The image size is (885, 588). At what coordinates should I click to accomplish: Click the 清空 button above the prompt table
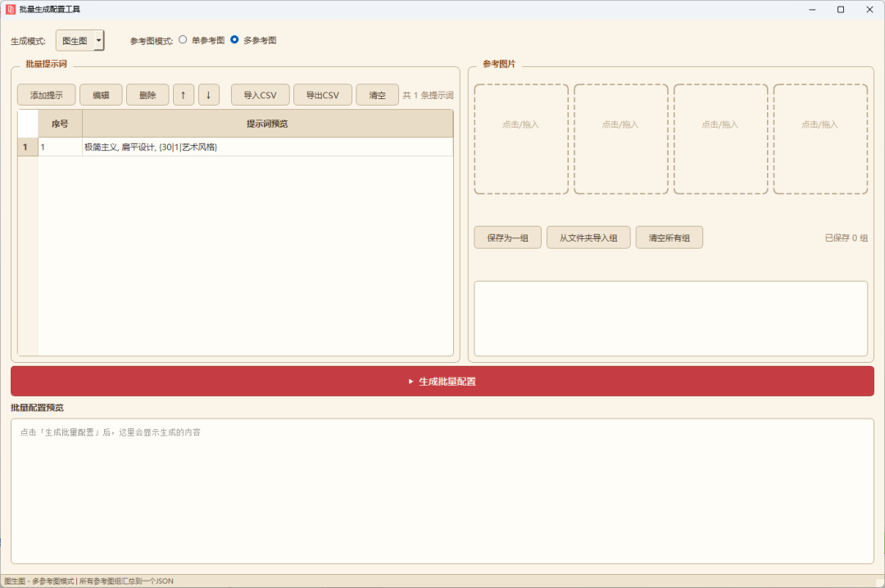pos(377,95)
